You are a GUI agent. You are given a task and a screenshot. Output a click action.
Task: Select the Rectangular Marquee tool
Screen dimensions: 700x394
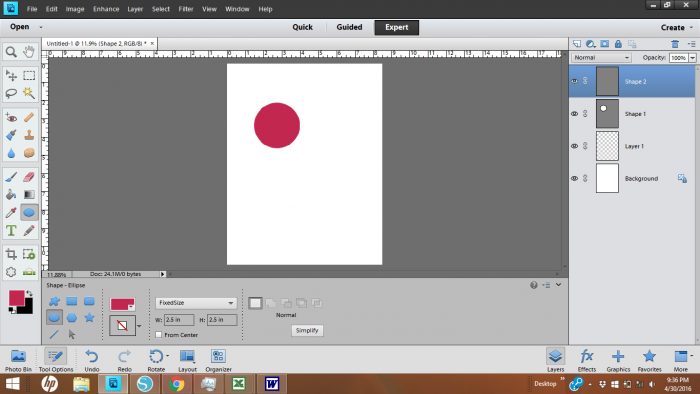[x=29, y=75]
